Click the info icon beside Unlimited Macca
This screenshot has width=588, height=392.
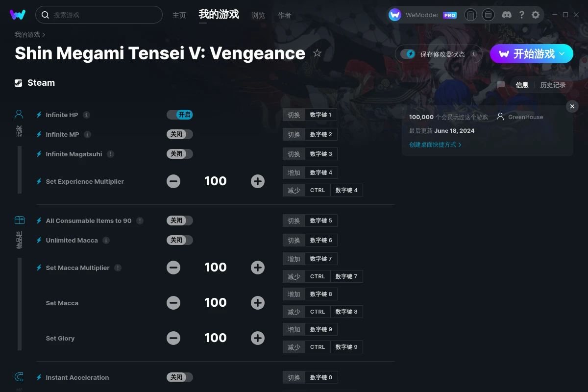coord(106,240)
